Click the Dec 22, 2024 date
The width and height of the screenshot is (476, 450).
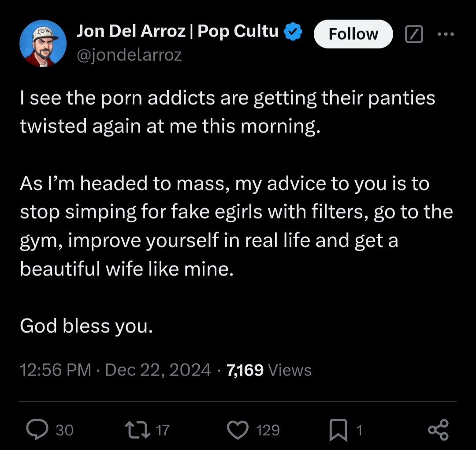point(158,370)
